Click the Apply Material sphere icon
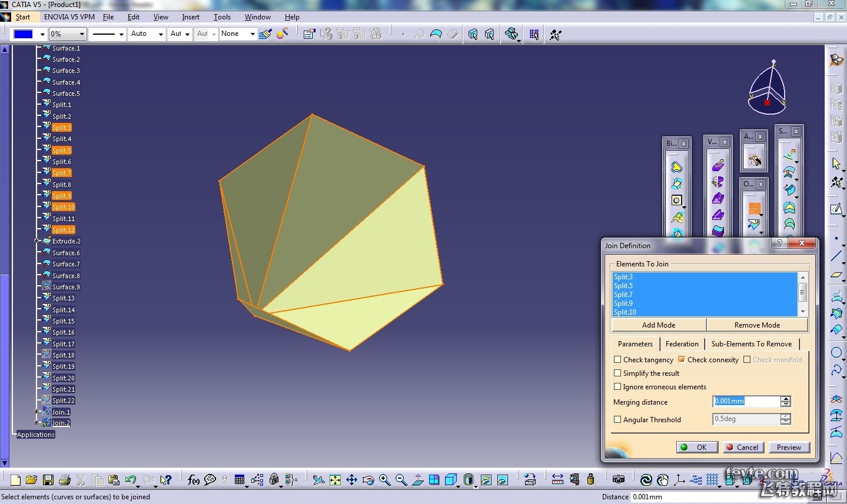Viewport: 847px width, 504px height. tap(283, 34)
